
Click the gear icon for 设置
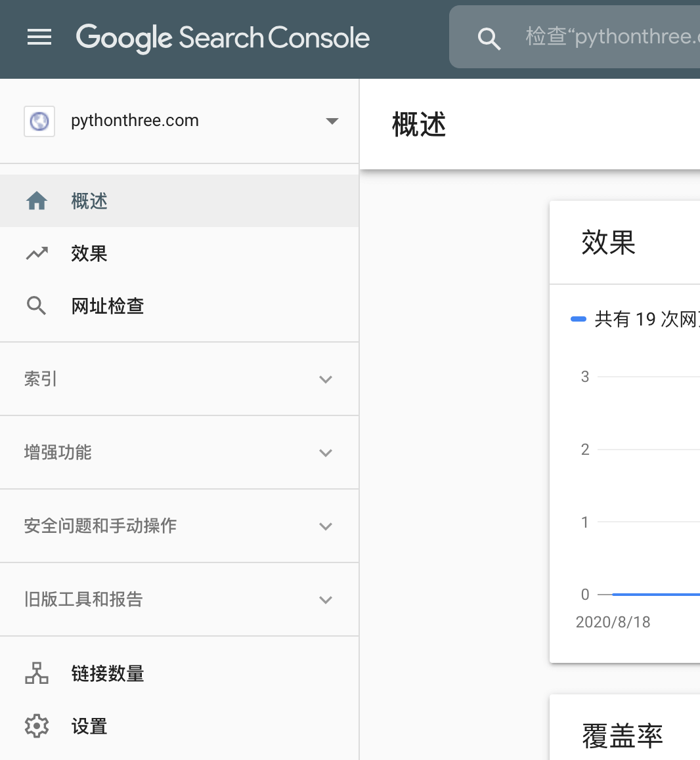(x=36, y=726)
